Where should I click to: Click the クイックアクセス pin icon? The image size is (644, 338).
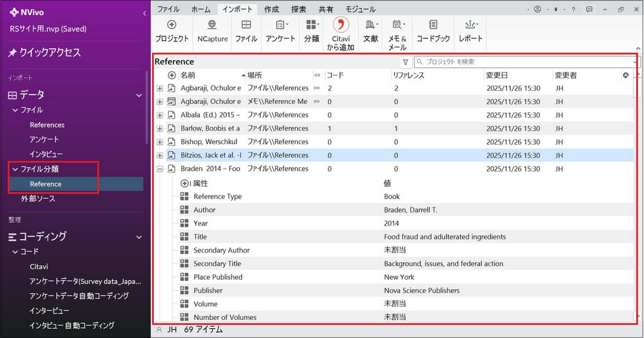pyautogui.click(x=12, y=53)
